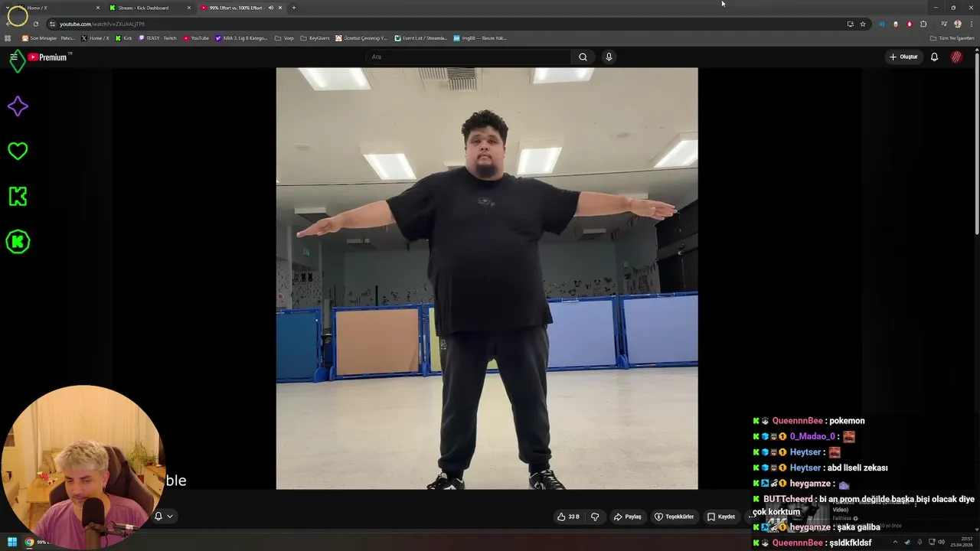The image size is (980, 551).
Task: Click the YouTube search magnifier button
Action: 583,57
